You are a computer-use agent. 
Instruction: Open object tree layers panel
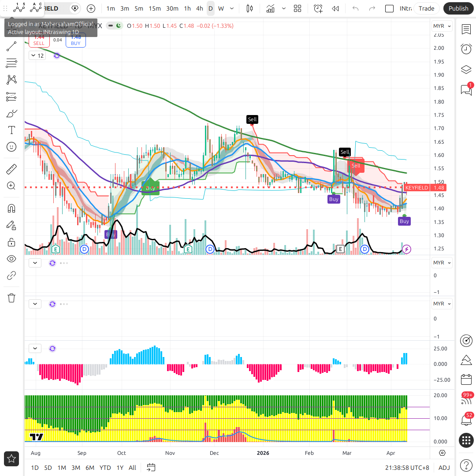click(466, 70)
